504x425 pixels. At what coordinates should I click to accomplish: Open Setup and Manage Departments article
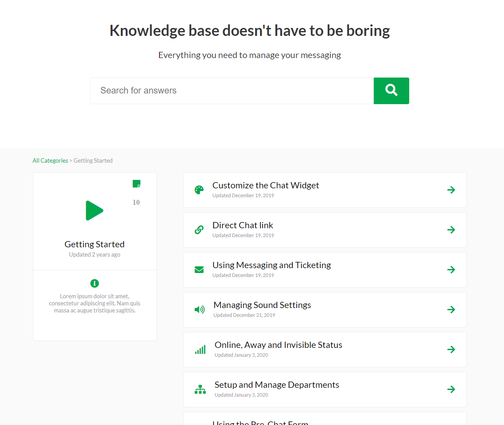(x=277, y=385)
